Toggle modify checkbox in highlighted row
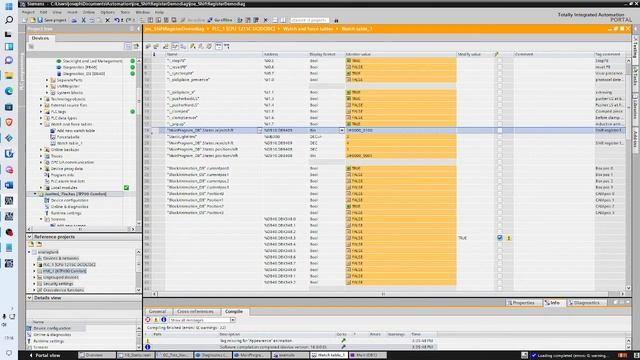Screen dimensions: 640x360 (x=500, y=130)
